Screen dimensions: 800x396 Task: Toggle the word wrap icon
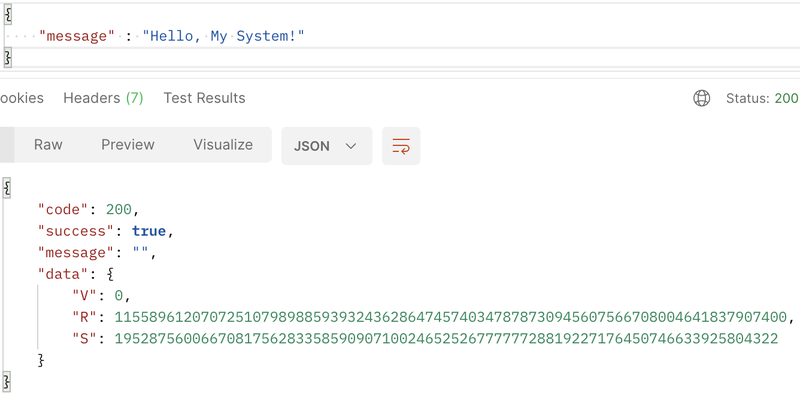[401, 146]
